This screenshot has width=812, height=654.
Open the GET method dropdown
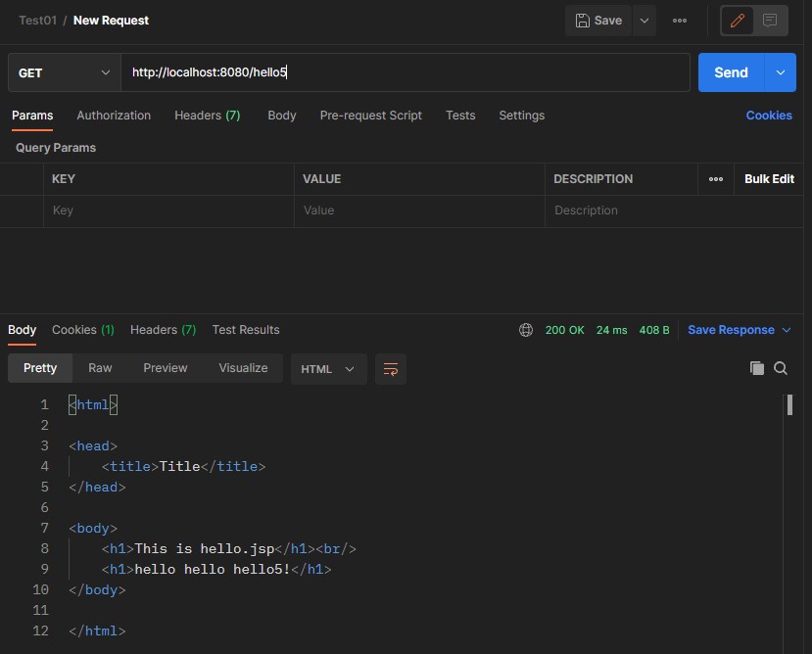[x=65, y=72]
